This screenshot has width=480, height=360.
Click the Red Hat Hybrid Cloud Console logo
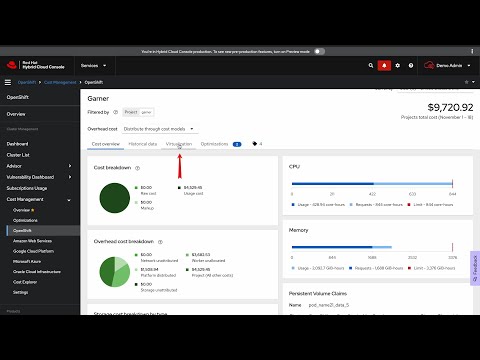(x=36, y=65)
